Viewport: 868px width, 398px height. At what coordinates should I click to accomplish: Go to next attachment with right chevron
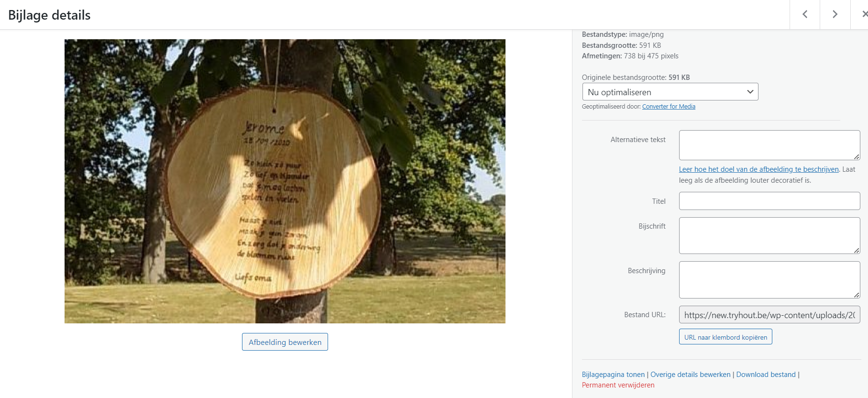click(x=835, y=14)
